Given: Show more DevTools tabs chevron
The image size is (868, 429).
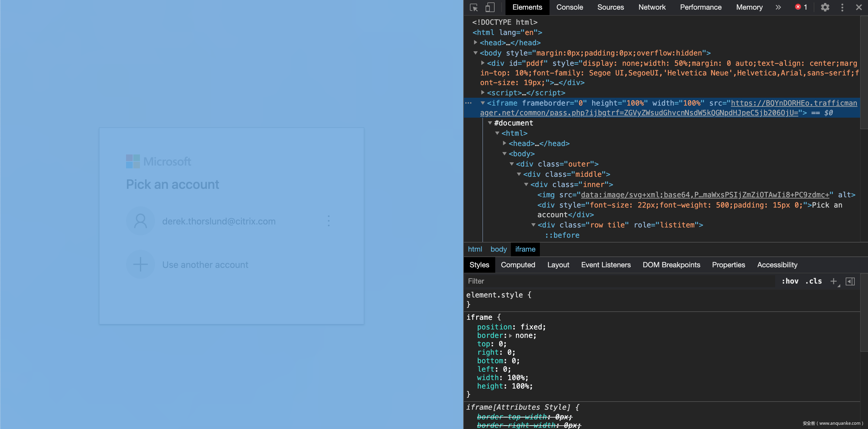Looking at the screenshot, I should tap(778, 8).
